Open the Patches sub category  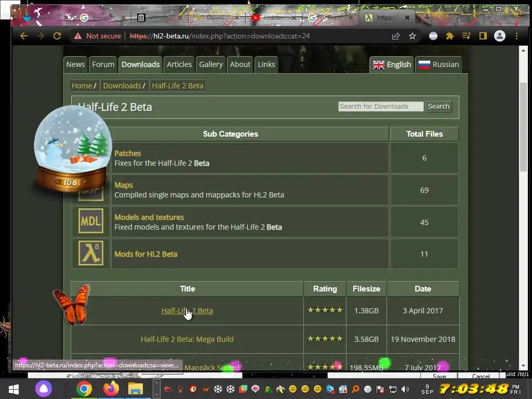click(127, 153)
